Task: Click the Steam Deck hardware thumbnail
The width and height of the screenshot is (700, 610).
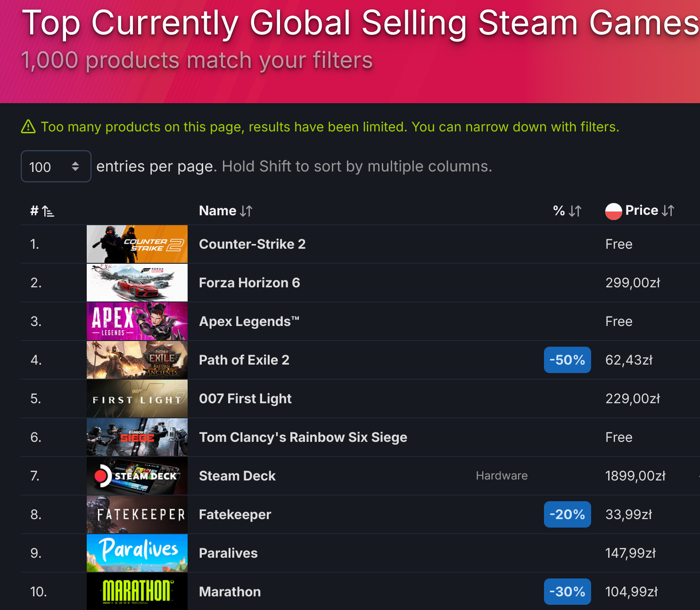Action: 137,476
